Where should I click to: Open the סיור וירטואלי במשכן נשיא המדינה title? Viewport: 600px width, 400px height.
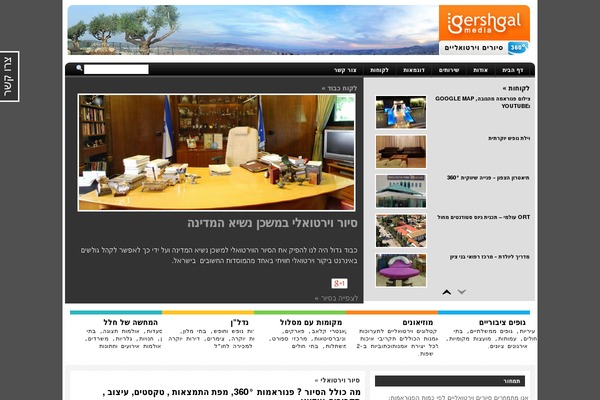[x=272, y=223]
